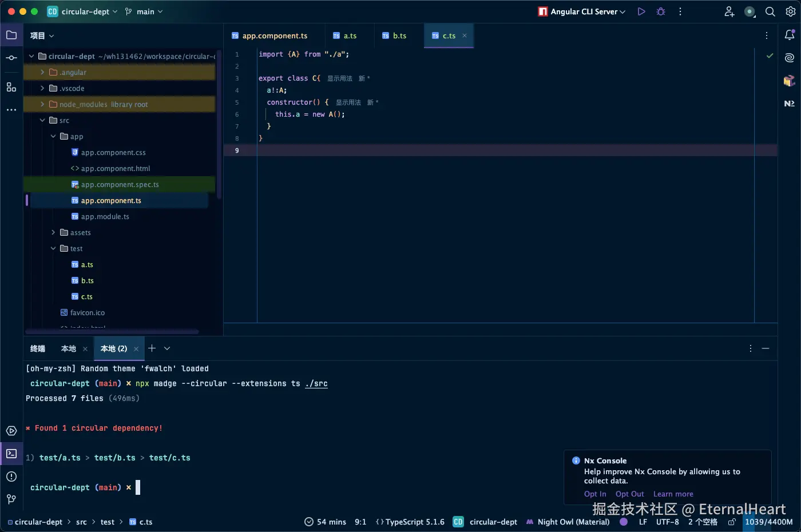Close the 本地 terminal tab

(x=85, y=349)
